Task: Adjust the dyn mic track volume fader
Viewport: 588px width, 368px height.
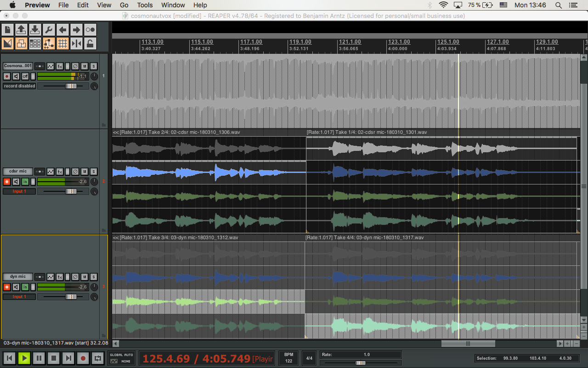Action: click(71, 297)
